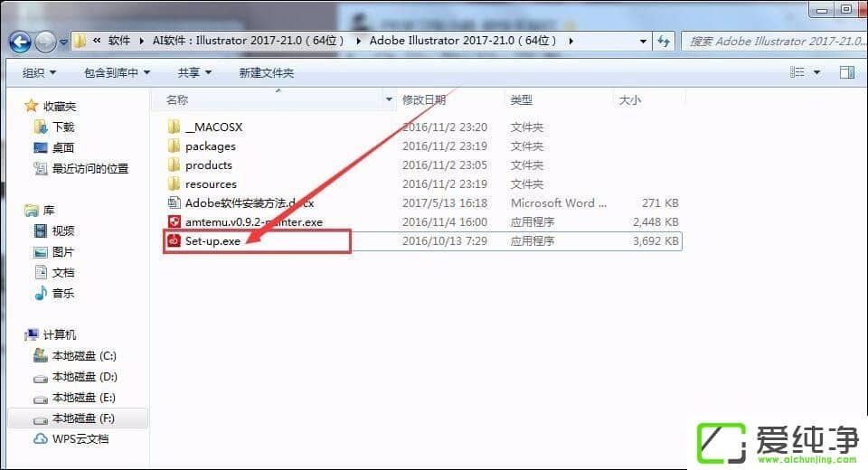Open recent locations dropdown beside navigation arrows
The height and width of the screenshot is (470, 868).
point(63,42)
